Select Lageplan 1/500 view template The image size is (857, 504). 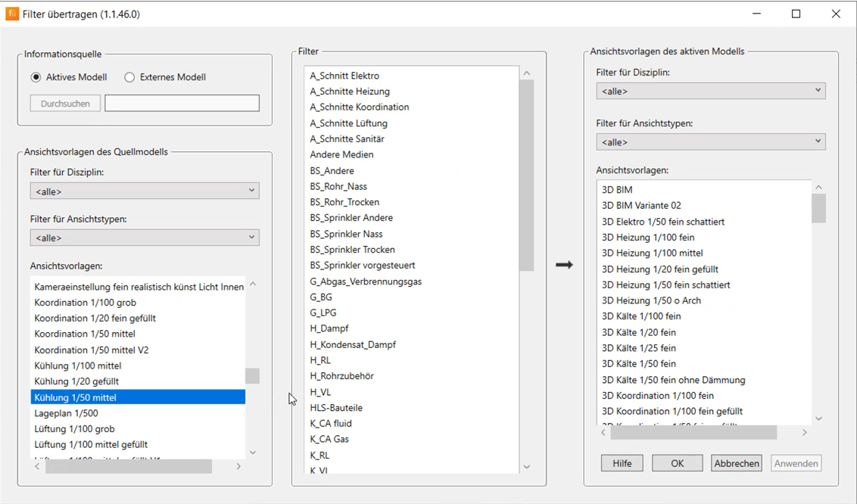66,413
